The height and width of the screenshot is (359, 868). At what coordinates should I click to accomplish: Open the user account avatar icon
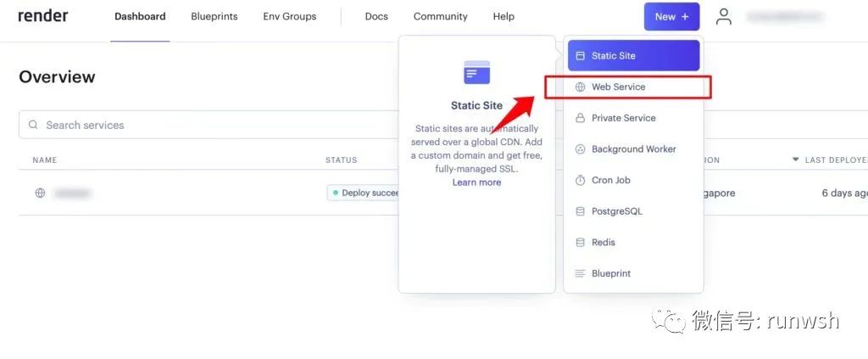724,17
